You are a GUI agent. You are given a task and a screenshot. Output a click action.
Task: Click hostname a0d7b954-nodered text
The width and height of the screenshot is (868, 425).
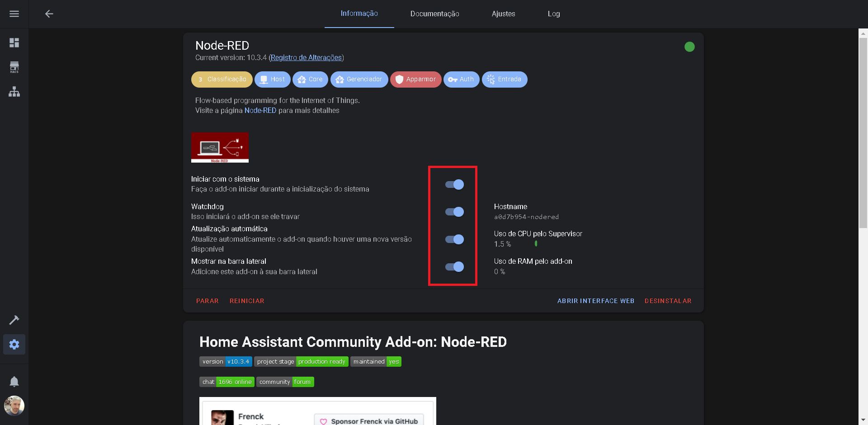pyautogui.click(x=526, y=217)
